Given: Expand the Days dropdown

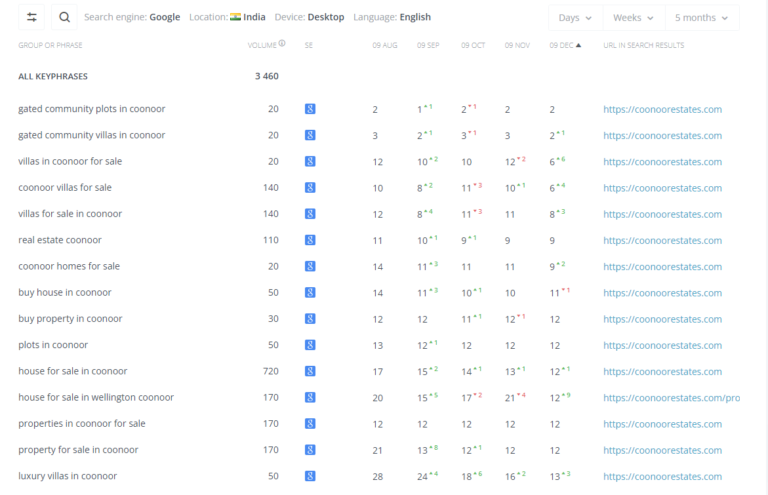Looking at the screenshot, I should [x=575, y=18].
